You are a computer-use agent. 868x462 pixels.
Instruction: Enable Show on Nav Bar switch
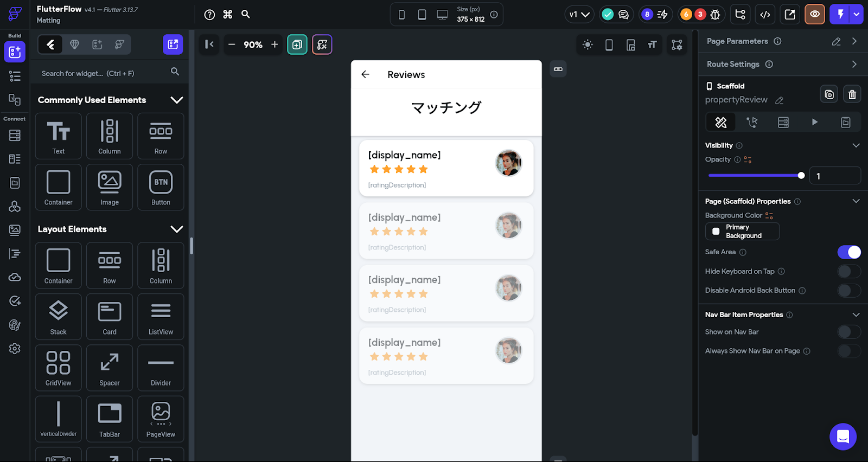[849, 332]
